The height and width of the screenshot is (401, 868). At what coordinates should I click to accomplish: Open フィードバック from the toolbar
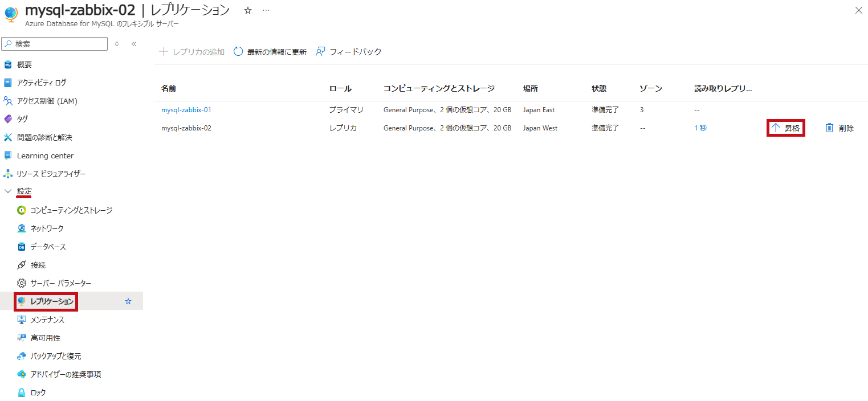tap(349, 52)
